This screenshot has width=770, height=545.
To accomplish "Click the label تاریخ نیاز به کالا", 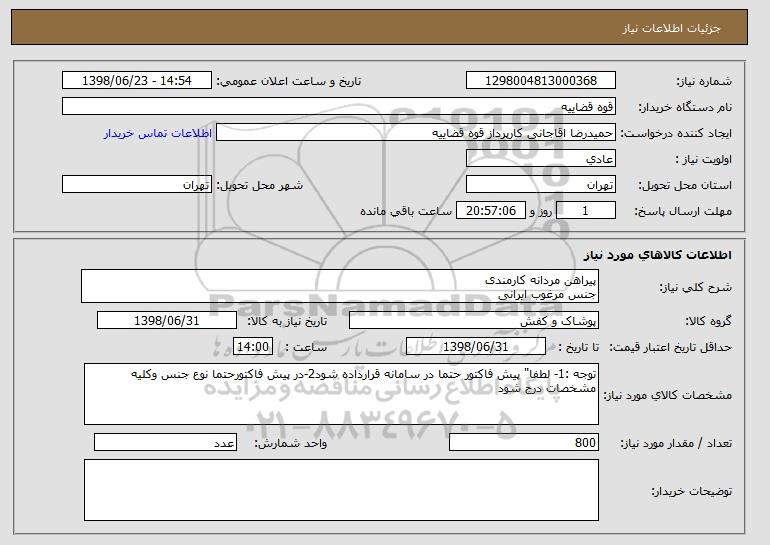I will tap(286, 321).
